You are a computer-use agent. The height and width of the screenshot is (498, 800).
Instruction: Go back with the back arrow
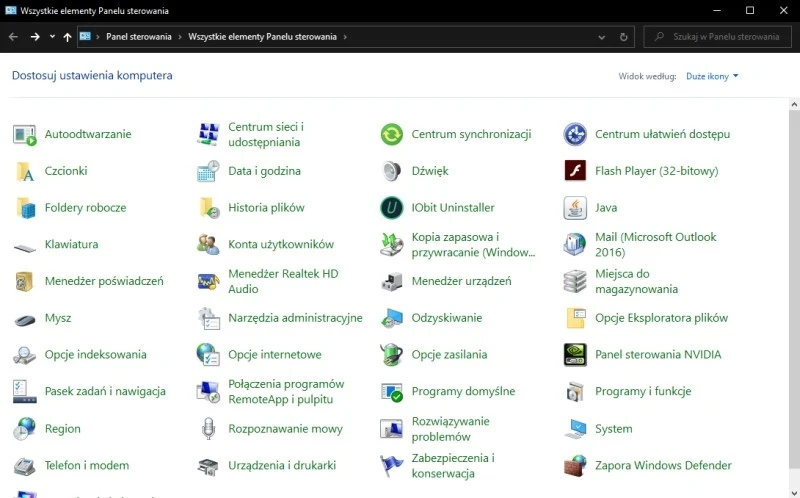click(13, 37)
